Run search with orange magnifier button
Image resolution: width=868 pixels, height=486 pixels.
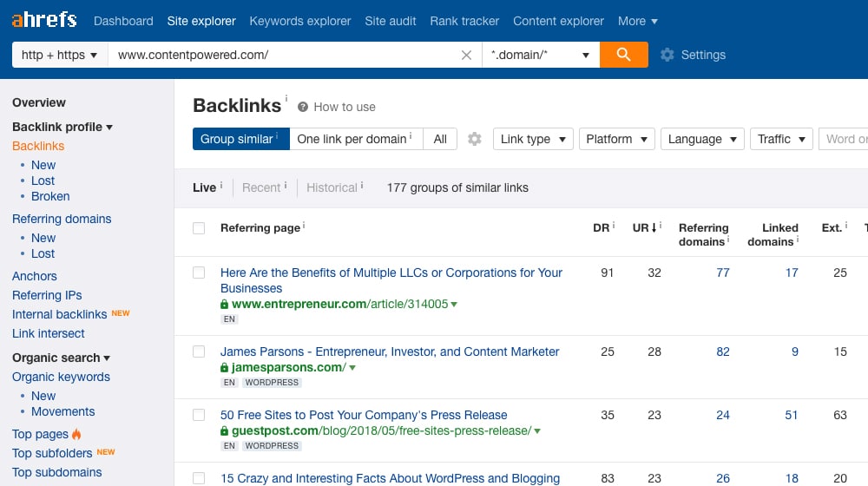pos(624,55)
